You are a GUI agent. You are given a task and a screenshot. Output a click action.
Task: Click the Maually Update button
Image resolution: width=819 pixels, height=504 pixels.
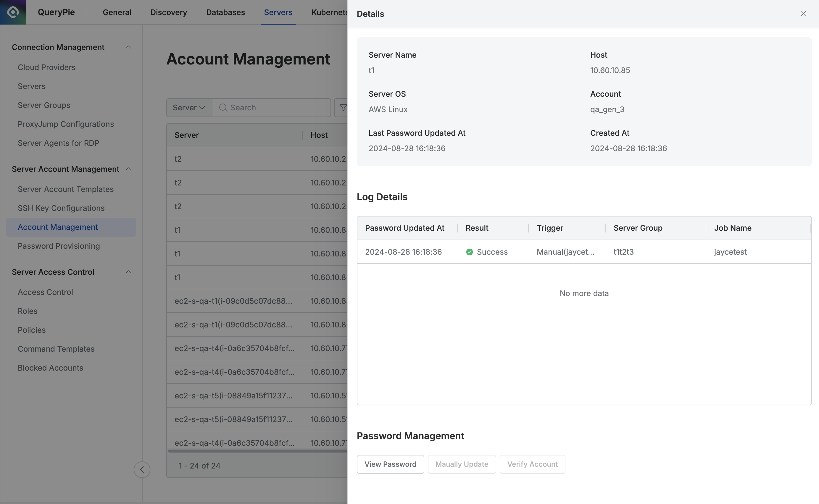(462, 464)
